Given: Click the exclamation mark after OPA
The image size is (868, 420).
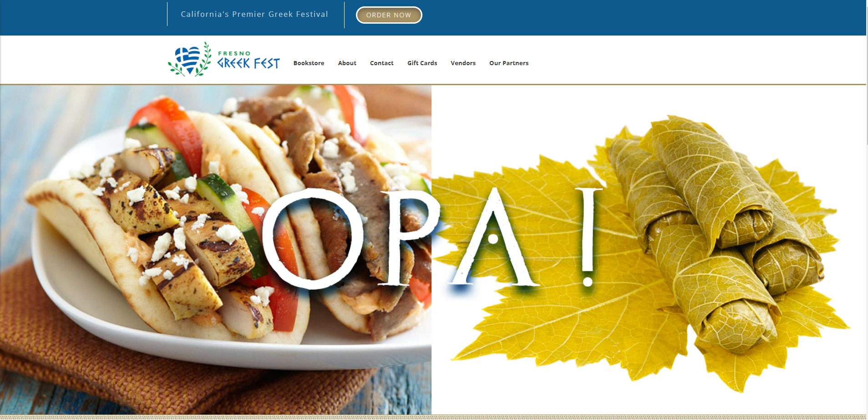Looking at the screenshot, I should tap(588, 236).
